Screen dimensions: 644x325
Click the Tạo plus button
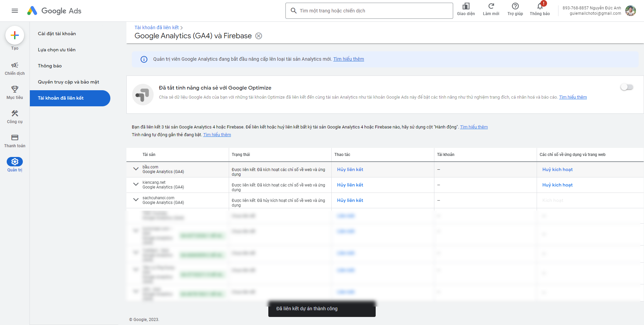coord(15,35)
